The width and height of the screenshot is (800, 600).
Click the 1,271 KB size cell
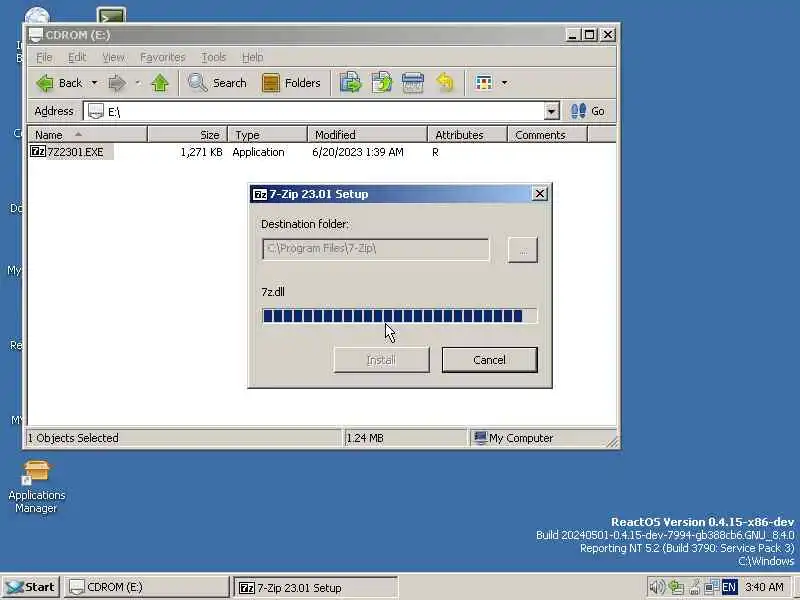(x=201, y=152)
